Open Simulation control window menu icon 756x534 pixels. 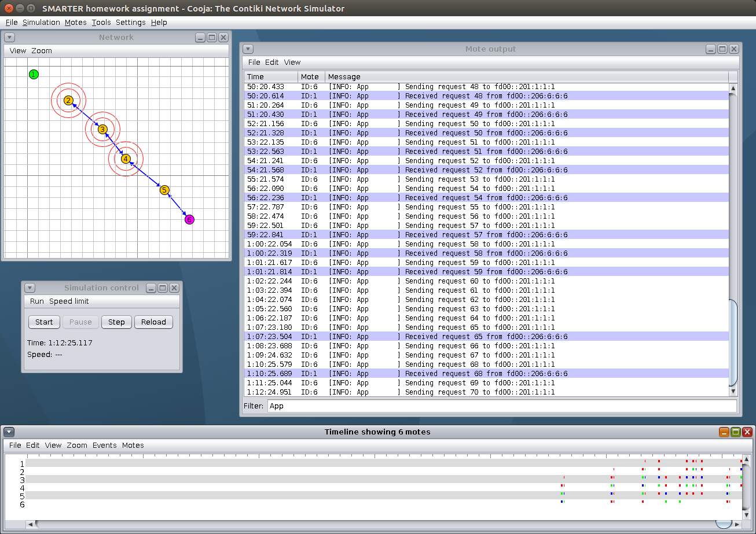tap(30, 288)
